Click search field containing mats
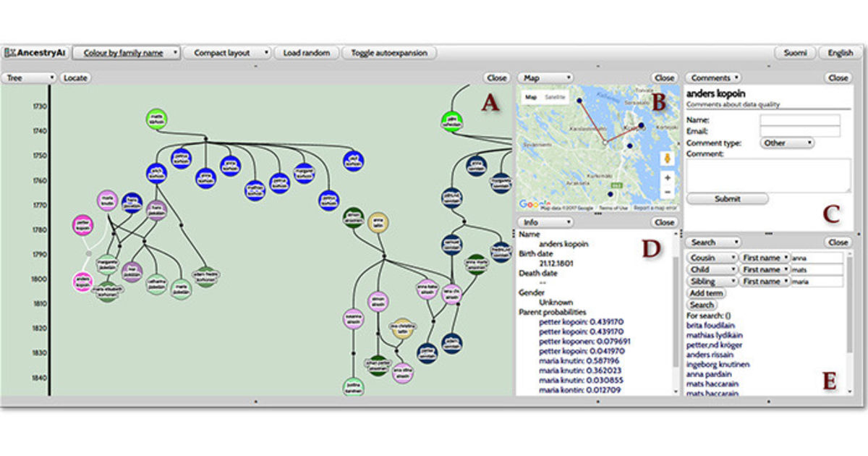868x456 pixels. pyautogui.click(x=817, y=269)
